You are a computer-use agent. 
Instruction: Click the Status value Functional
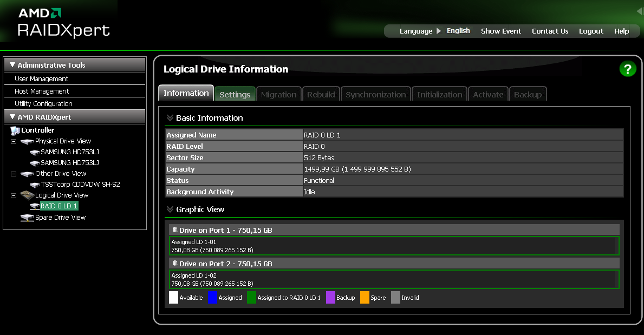click(318, 181)
